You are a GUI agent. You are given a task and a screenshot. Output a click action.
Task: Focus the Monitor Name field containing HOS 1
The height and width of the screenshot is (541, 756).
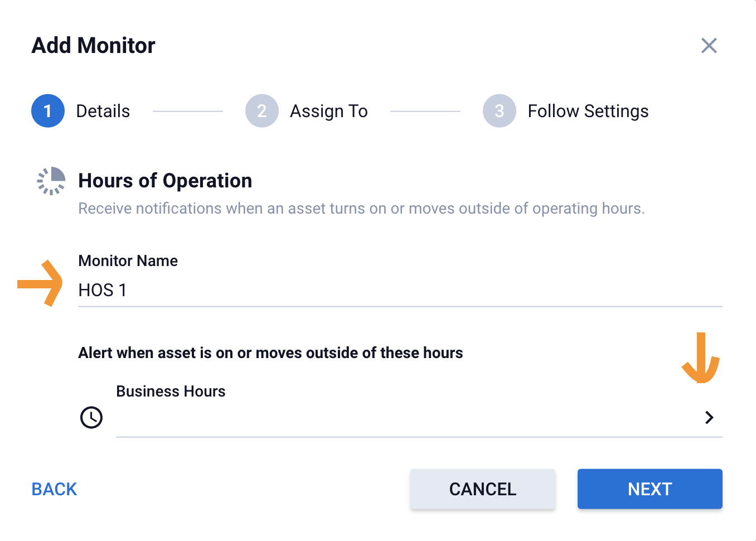click(x=399, y=291)
